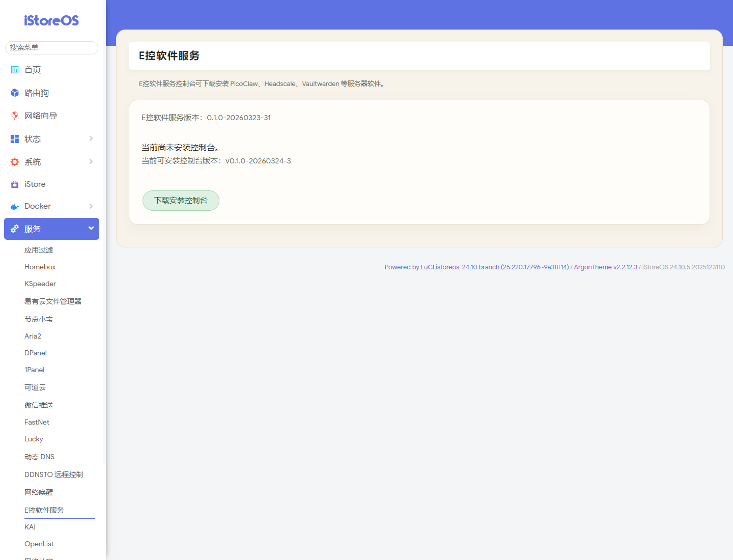Viewport: 733px width, 560px height.
Task: Follow the Powered by LuCI link
Action: (x=476, y=267)
